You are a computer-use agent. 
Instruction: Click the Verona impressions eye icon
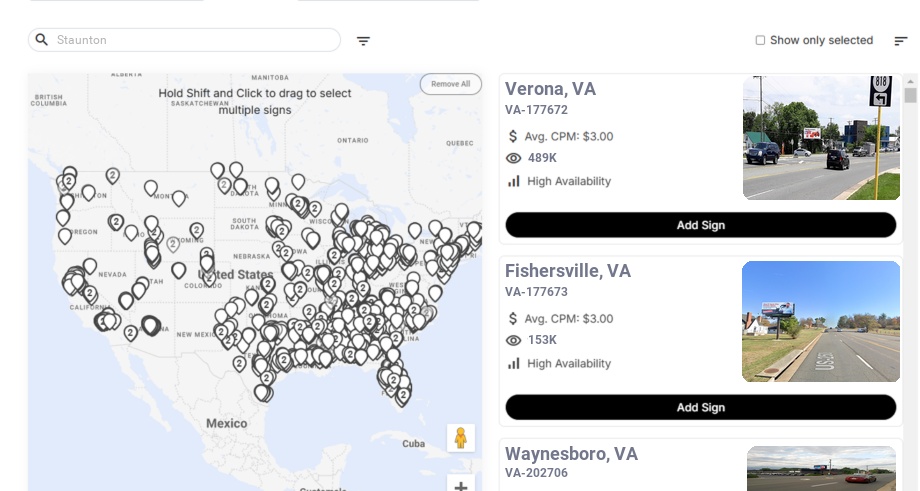(x=514, y=158)
